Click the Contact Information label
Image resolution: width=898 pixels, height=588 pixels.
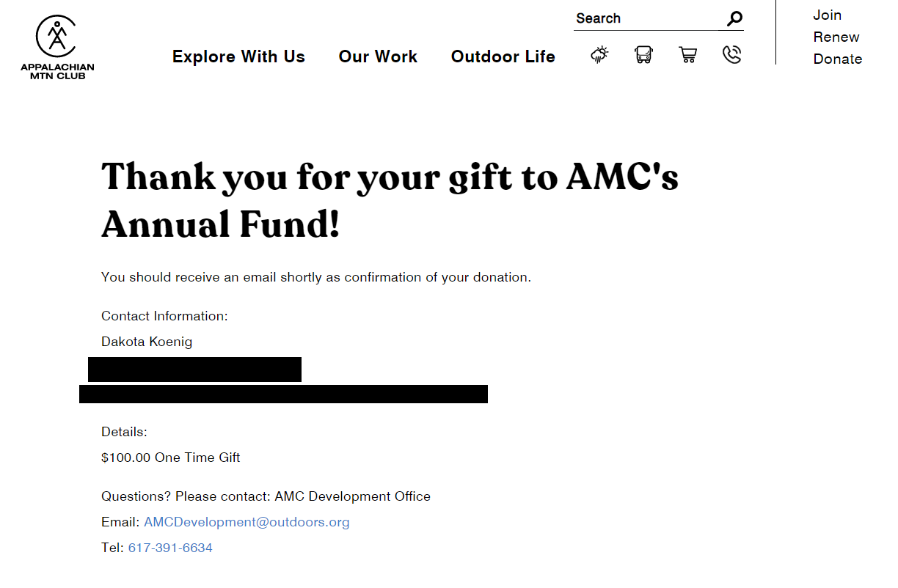(164, 316)
